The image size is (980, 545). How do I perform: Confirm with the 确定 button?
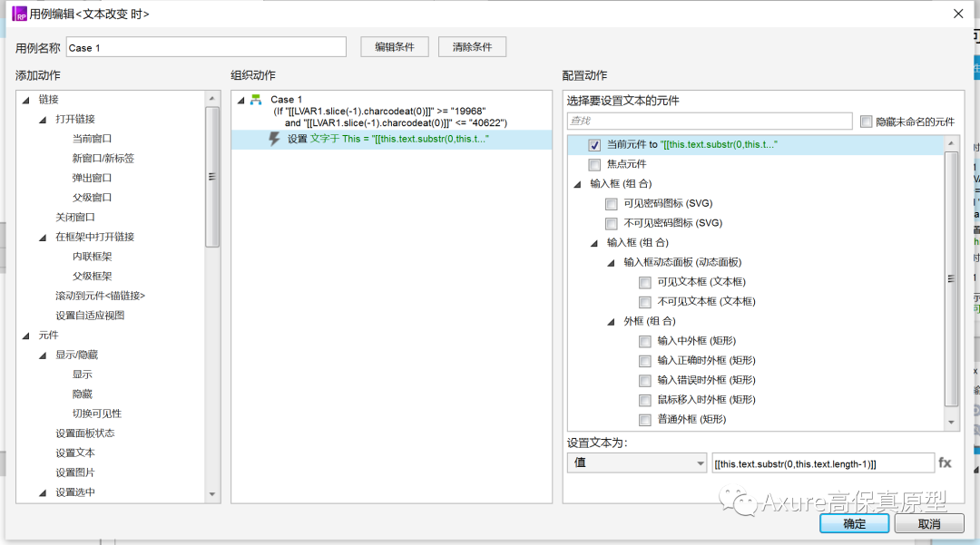(855, 524)
